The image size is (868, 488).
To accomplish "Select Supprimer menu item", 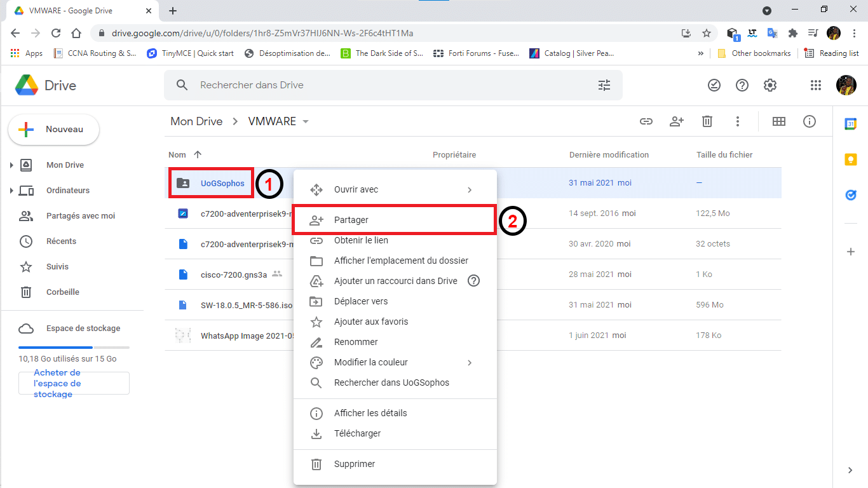I will pyautogui.click(x=395, y=464).
